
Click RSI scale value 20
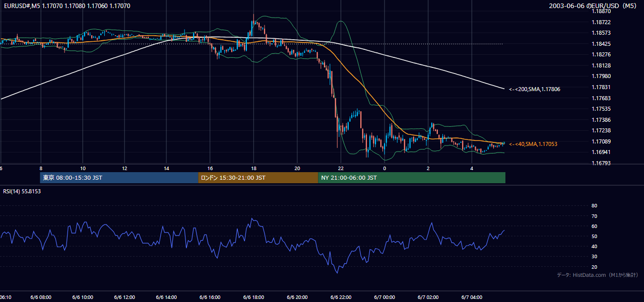[x=595, y=267]
